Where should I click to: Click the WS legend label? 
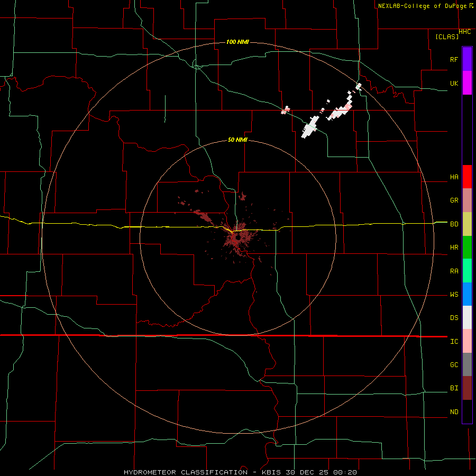tap(454, 295)
